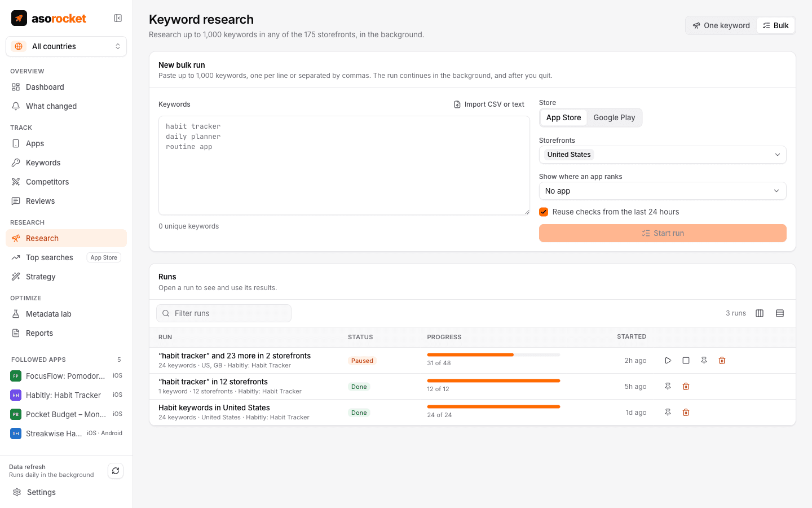Delete the Habit keywords in United States run
This screenshot has width=812, height=508.
[x=686, y=413]
